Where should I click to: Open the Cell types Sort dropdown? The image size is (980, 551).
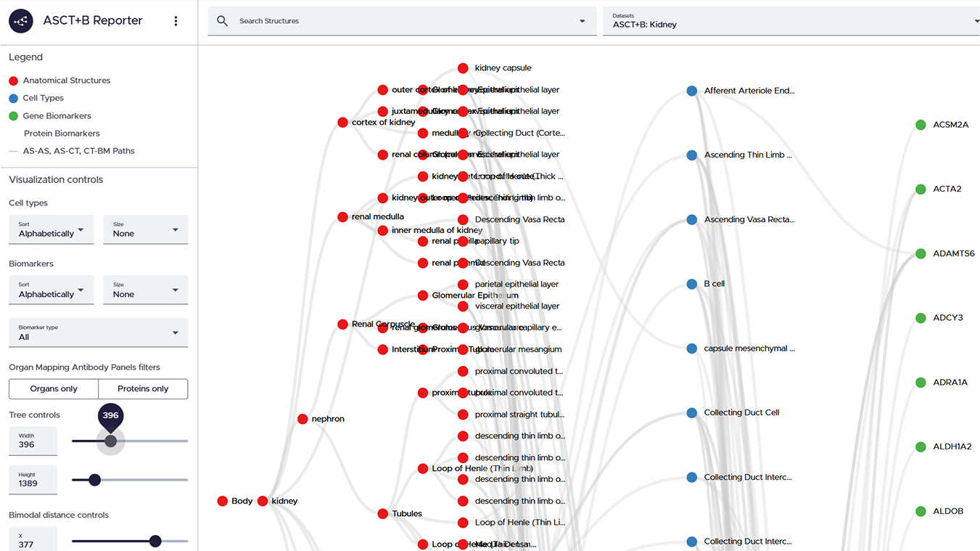[51, 229]
